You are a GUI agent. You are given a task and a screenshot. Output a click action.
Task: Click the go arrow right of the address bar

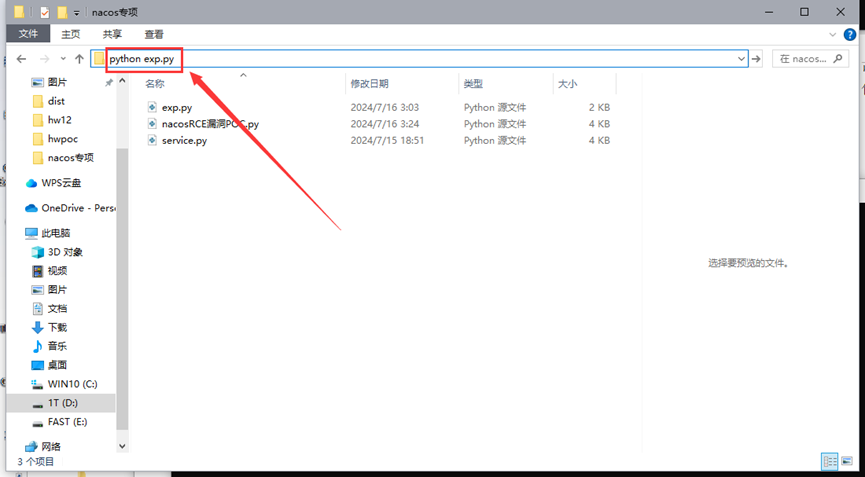(757, 59)
